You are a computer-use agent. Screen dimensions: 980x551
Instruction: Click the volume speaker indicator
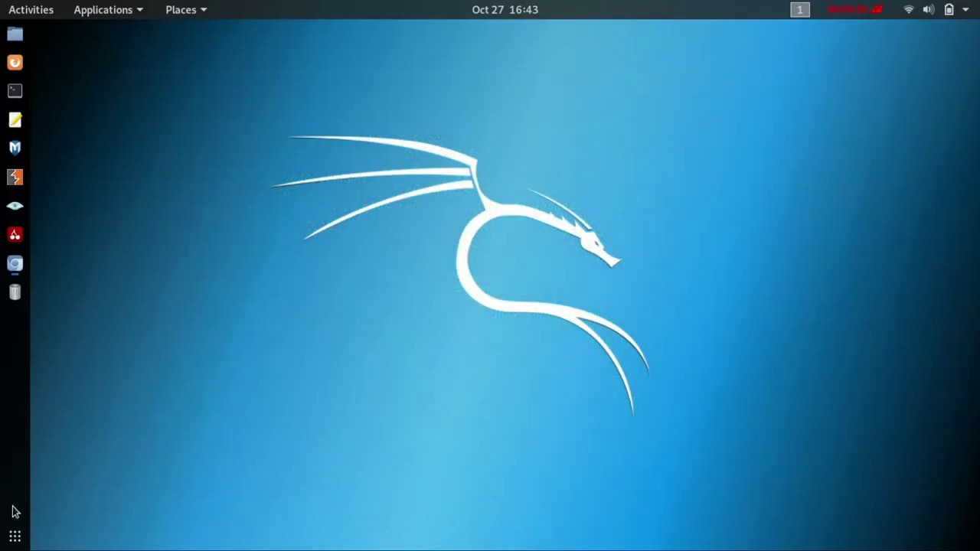(x=929, y=9)
